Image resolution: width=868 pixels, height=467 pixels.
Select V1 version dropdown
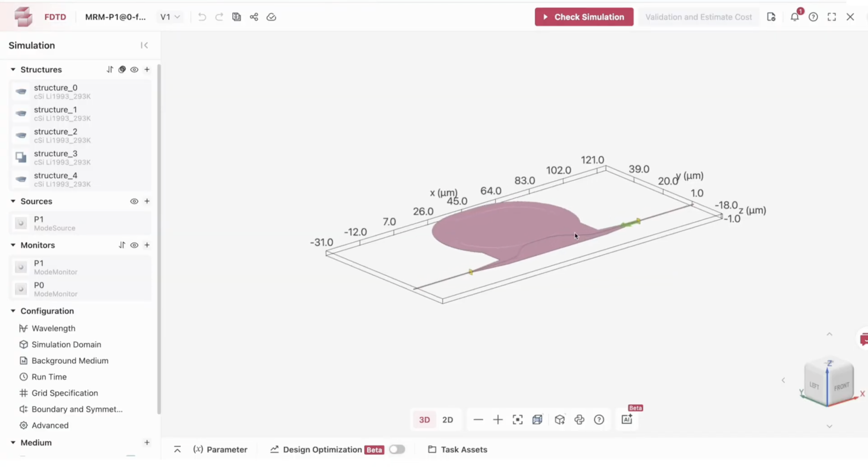click(170, 17)
